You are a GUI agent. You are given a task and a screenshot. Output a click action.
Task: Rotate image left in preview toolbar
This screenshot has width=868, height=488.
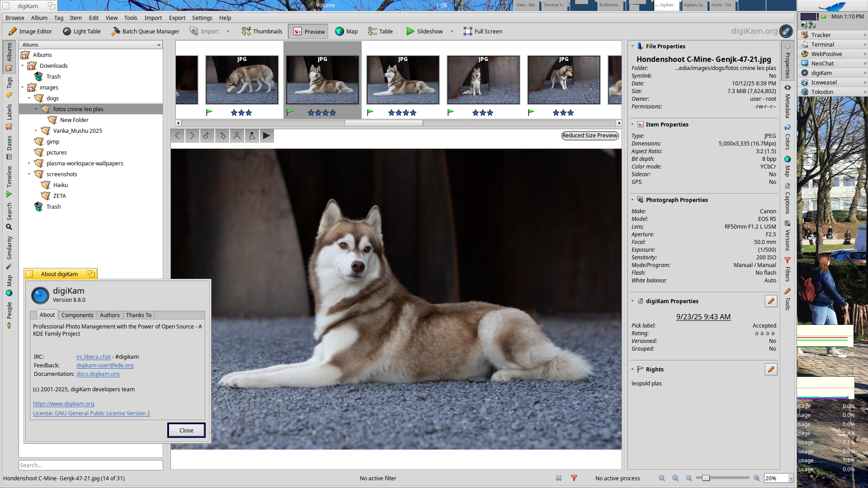[207, 136]
